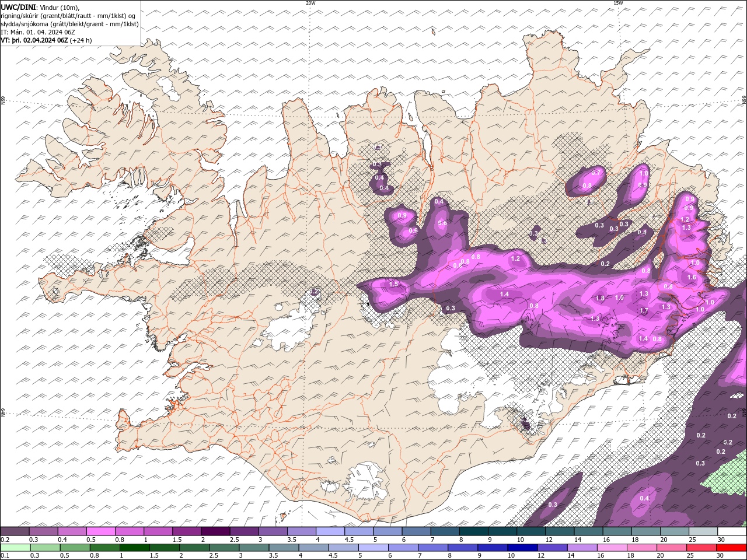747x560 pixels.
Task: Select the bottom legend row swatch labelled 14
Action: coord(581,548)
